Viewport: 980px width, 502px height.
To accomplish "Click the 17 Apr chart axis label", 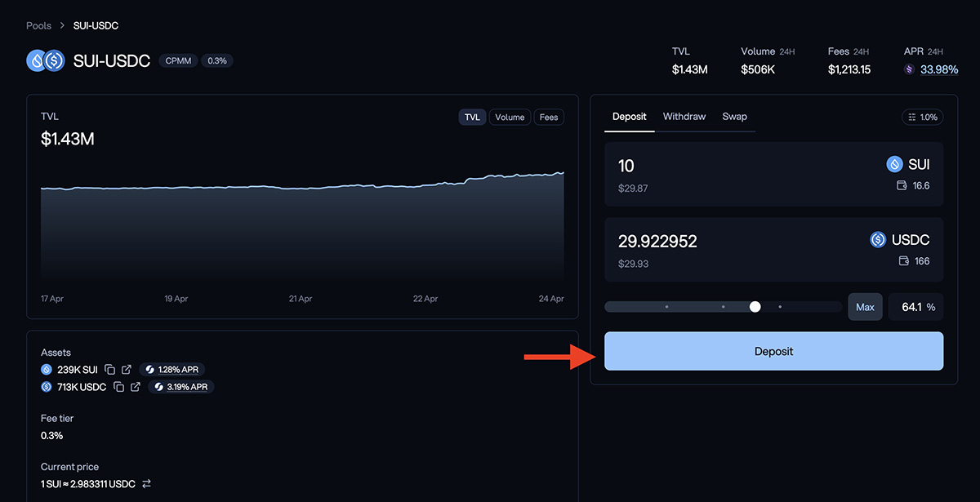I will [52, 299].
